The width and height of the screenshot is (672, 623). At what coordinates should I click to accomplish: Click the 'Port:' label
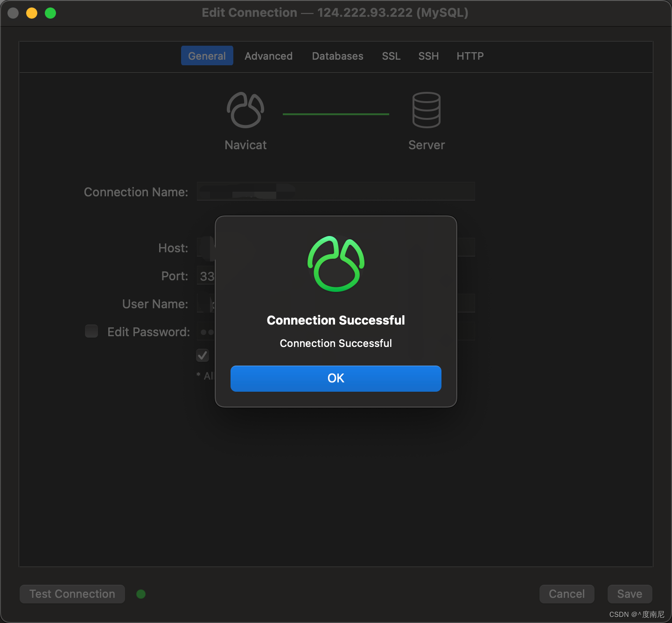click(x=175, y=276)
